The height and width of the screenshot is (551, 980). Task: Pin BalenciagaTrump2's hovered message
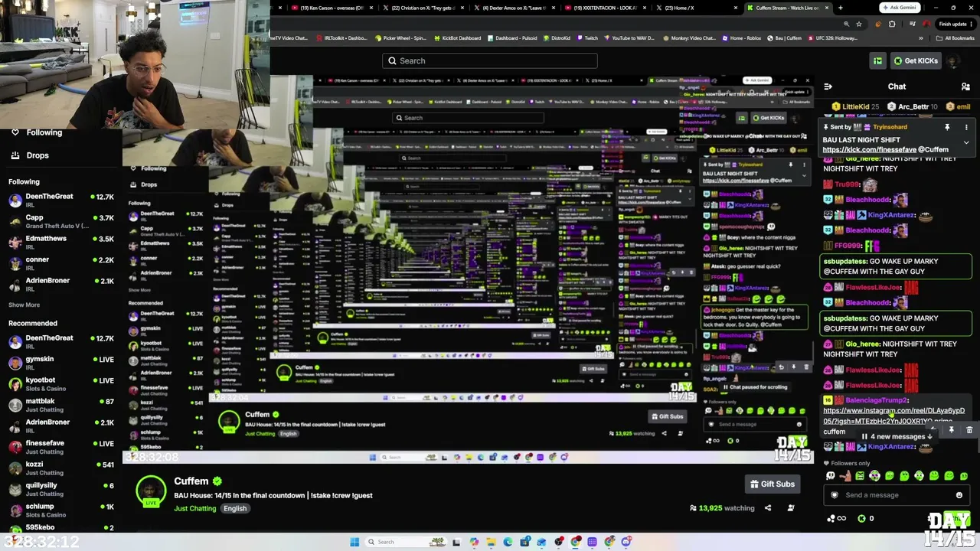[x=952, y=430]
